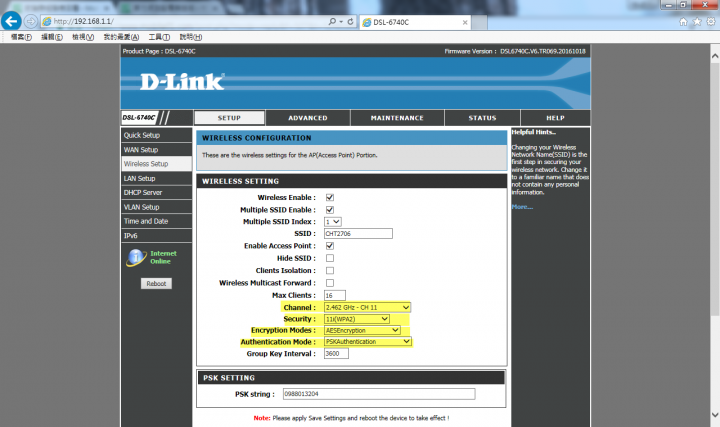
Task: Click the Group Key Interval field
Action: click(336, 354)
